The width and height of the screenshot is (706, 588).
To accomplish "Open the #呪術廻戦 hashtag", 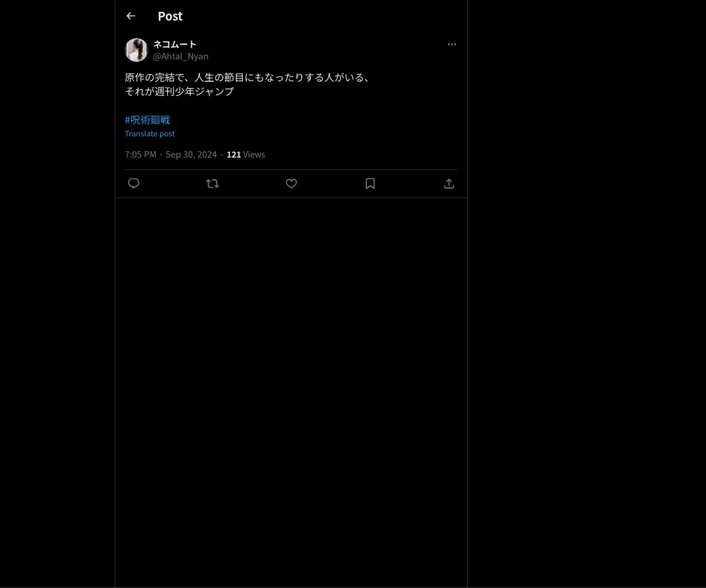I will 148,119.
